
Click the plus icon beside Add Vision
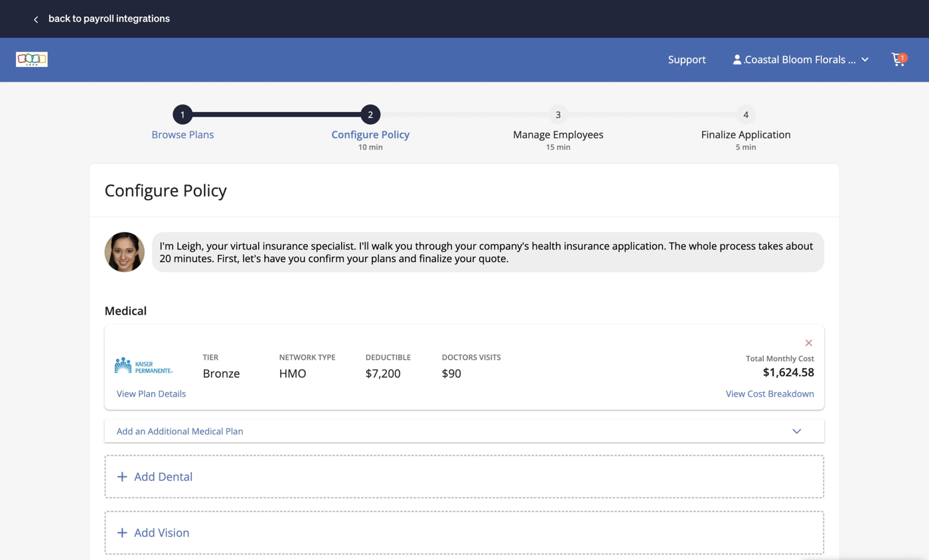point(122,533)
